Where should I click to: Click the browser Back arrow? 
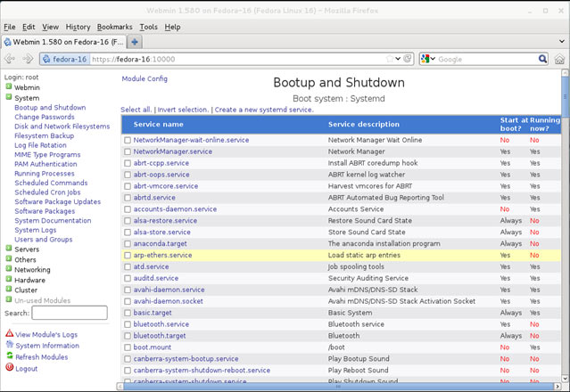click(10, 59)
